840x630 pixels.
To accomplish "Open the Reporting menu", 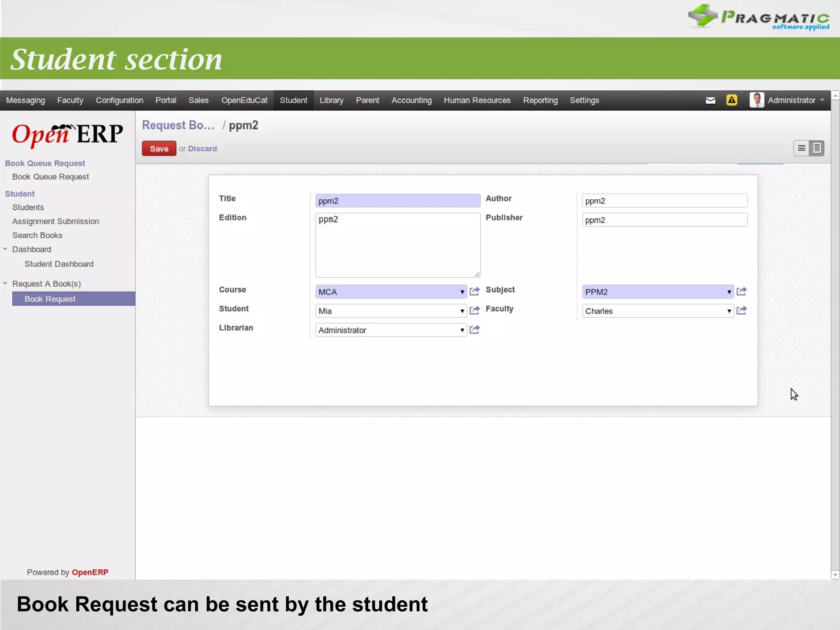I will click(540, 100).
